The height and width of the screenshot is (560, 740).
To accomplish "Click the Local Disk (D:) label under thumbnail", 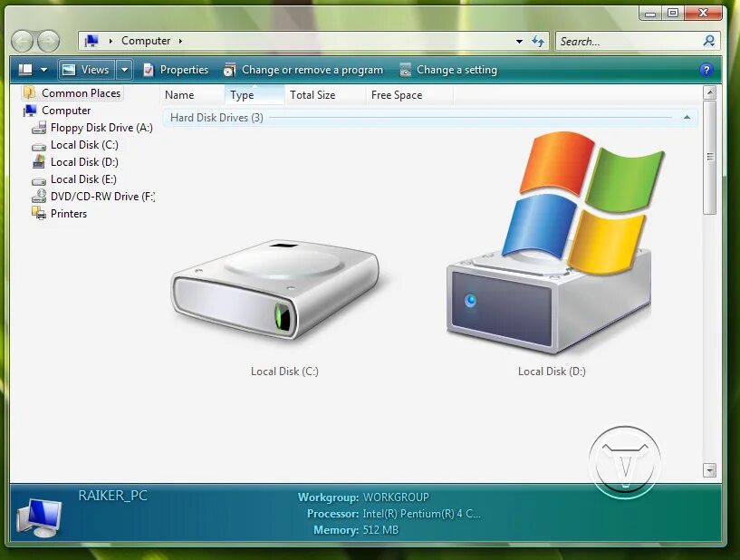I will pos(552,372).
